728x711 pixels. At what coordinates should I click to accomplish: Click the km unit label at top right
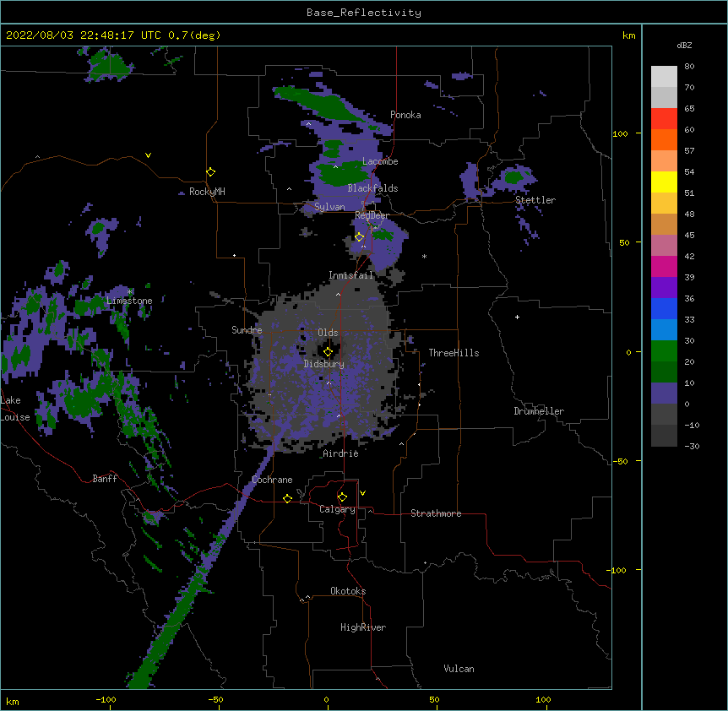tap(629, 35)
